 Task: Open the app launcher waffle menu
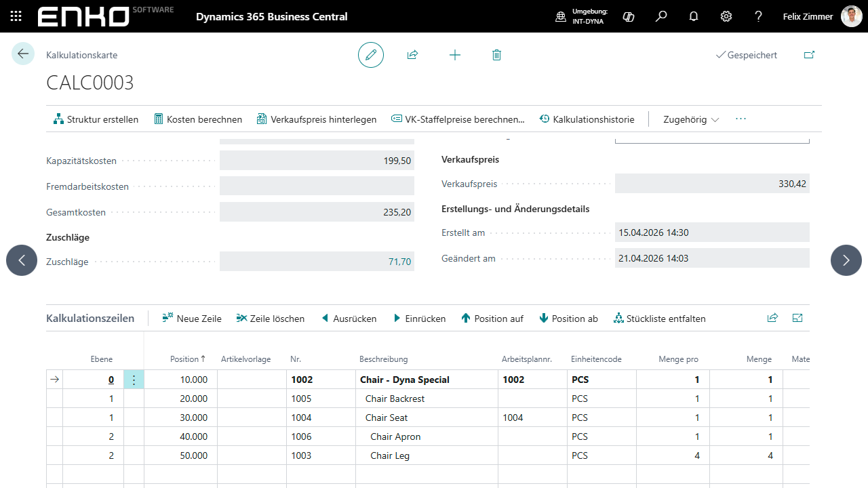[x=16, y=16]
